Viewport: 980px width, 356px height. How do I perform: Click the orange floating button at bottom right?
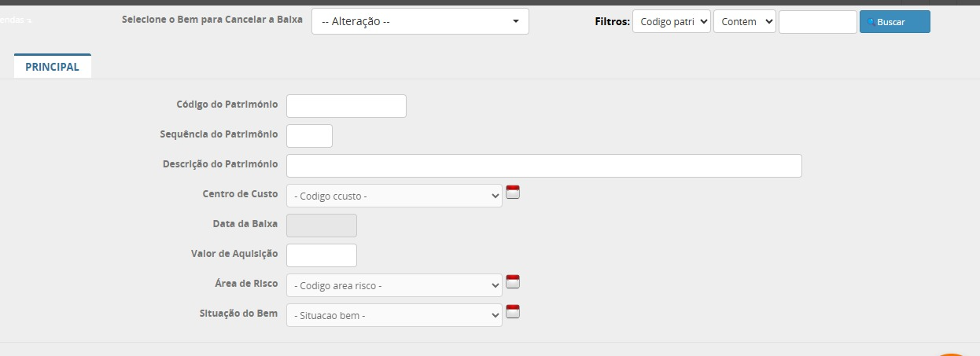pos(952,353)
